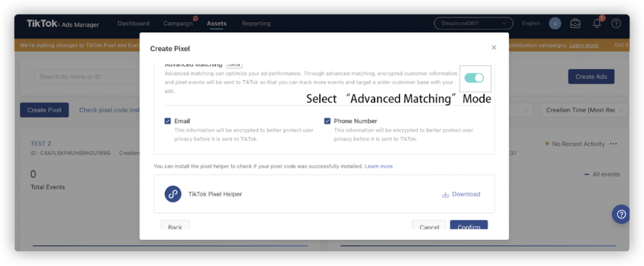
Task: Uncheck the Phone Number checkbox
Action: coord(327,121)
